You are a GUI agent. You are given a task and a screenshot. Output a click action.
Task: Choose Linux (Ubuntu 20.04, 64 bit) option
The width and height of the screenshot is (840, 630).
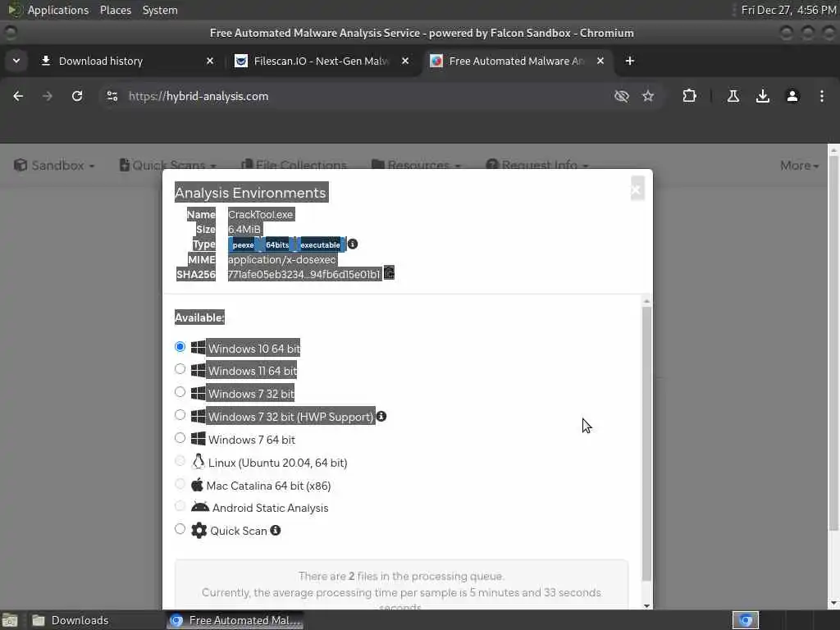click(180, 461)
